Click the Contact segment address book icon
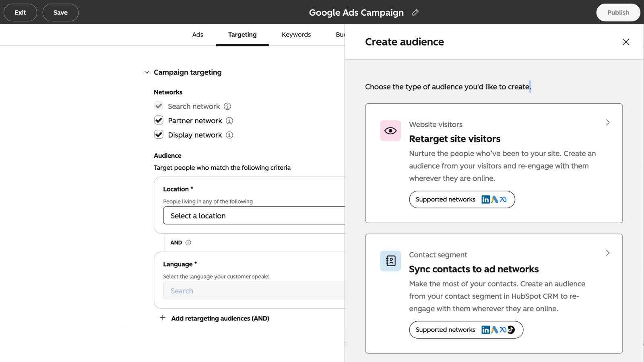Screen dimensions: 644x362 (x=390, y=261)
